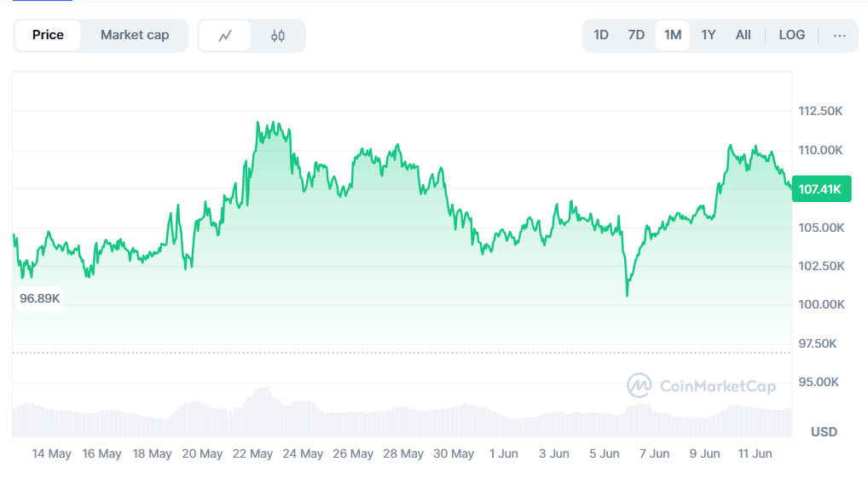This screenshot has height=485, width=868.
Task: Toggle the LOG scale option
Action: tap(791, 36)
